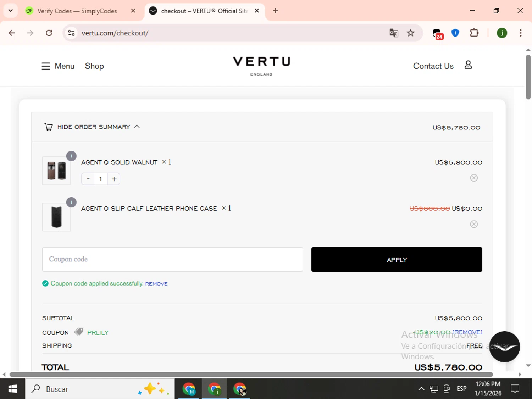Increase Agent Q Solid Walnut quantity
532x399 pixels.
pyautogui.click(x=114, y=179)
